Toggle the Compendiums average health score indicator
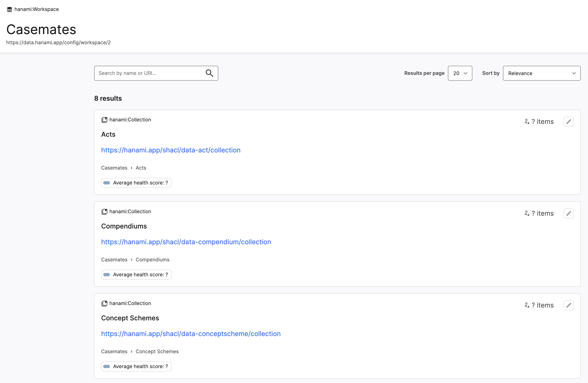This screenshot has height=383, width=588. pos(107,275)
